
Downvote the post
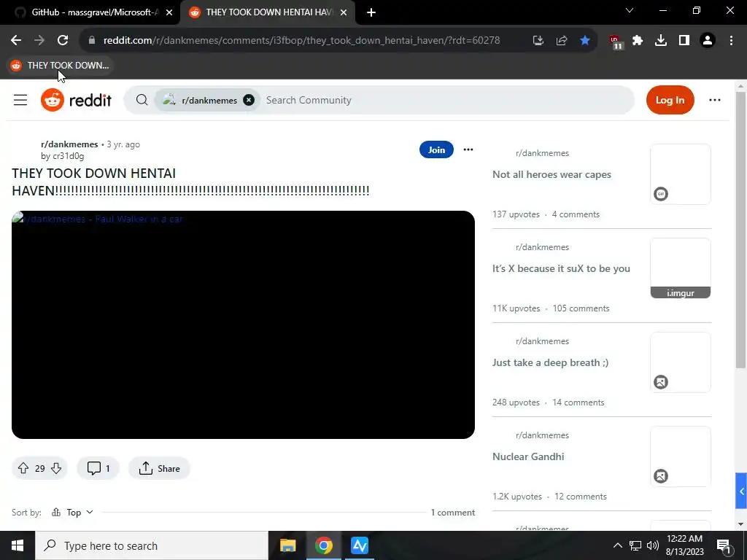coord(56,469)
